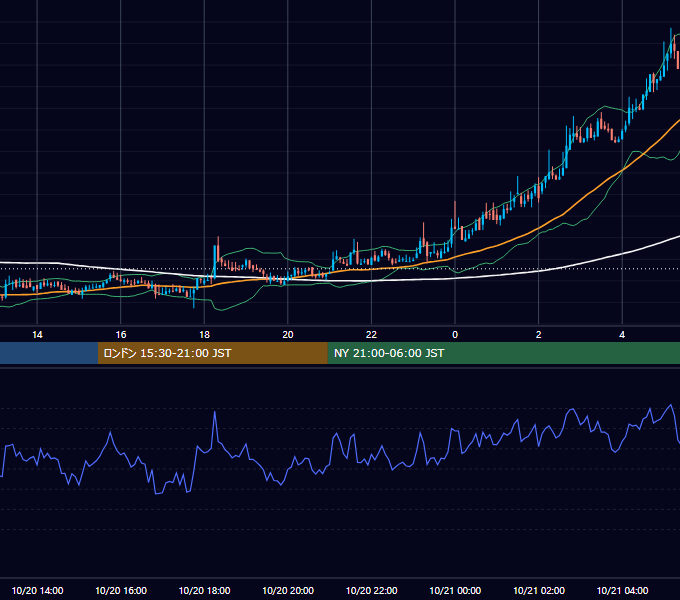Image resolution: width=680 pixels, height=600 pixels.
Task: Click the "10/20 20:00" date label
Action: click(x=288, y=590)
